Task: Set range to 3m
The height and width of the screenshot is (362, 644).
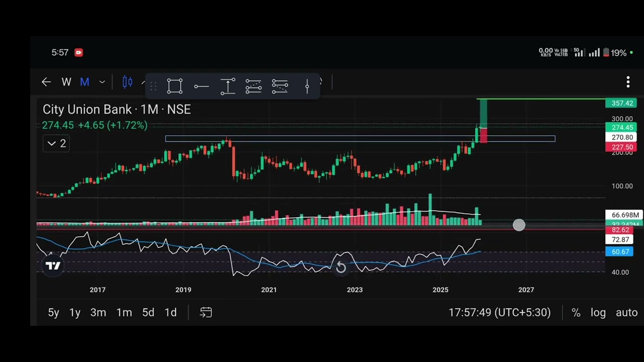Action: point(98,313)
